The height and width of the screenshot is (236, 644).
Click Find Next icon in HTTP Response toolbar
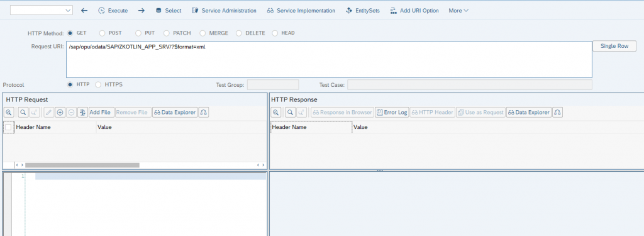click(x=301, y=112)
